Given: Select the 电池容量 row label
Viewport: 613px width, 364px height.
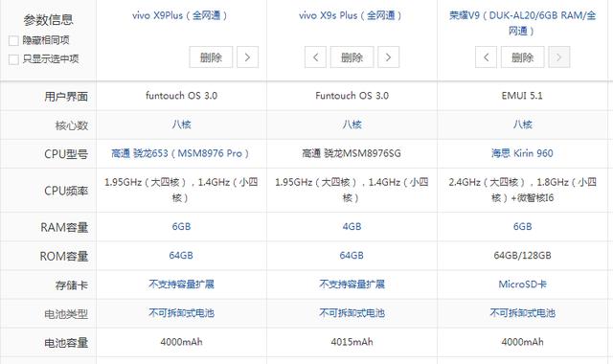Looking at the screenshot, I should pos(66,343).
